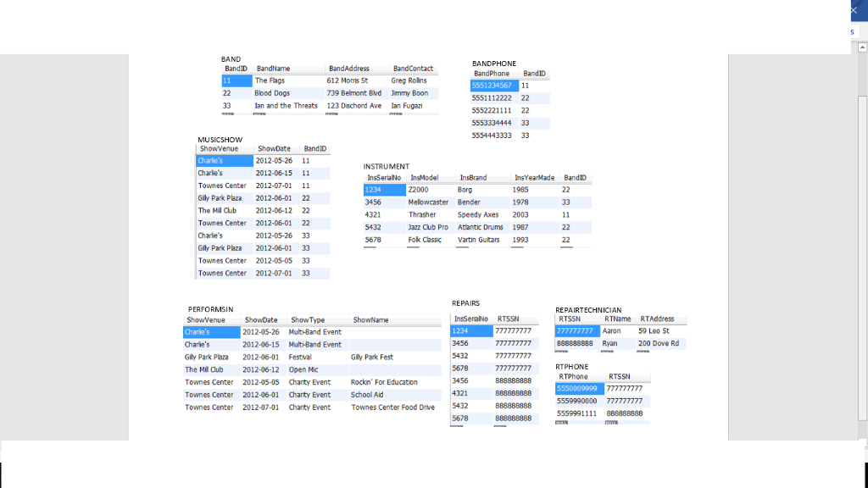868x488 pixels.
Task: Click highlighted serial 1234 in REPAIRS
Action: [x=469, y=331]
